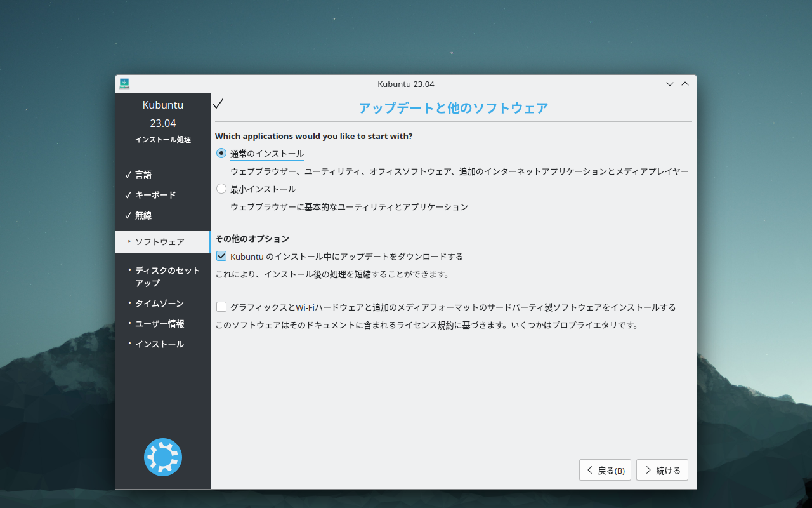
Task: Click 'Which applications would you like to start with?'
Action: point(314,136)
